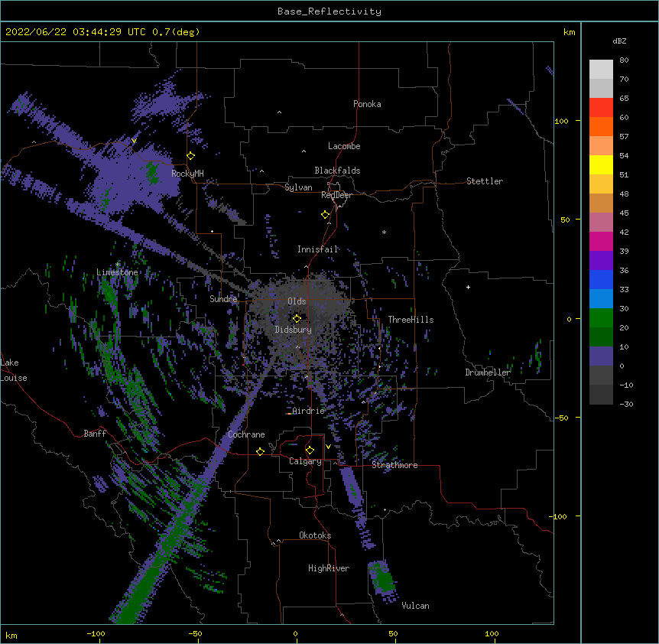Select the red swatch in the dBZ legend
The height and width of the screenshot is (644, 659).
click(601, 107)
